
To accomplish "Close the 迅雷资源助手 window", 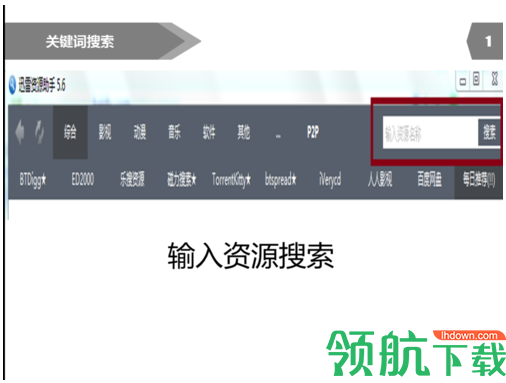I will click(495, 79).
